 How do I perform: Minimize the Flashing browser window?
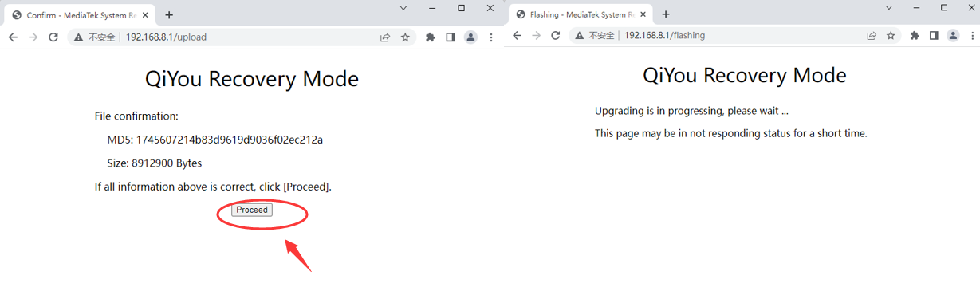click(x=917, y=7)
